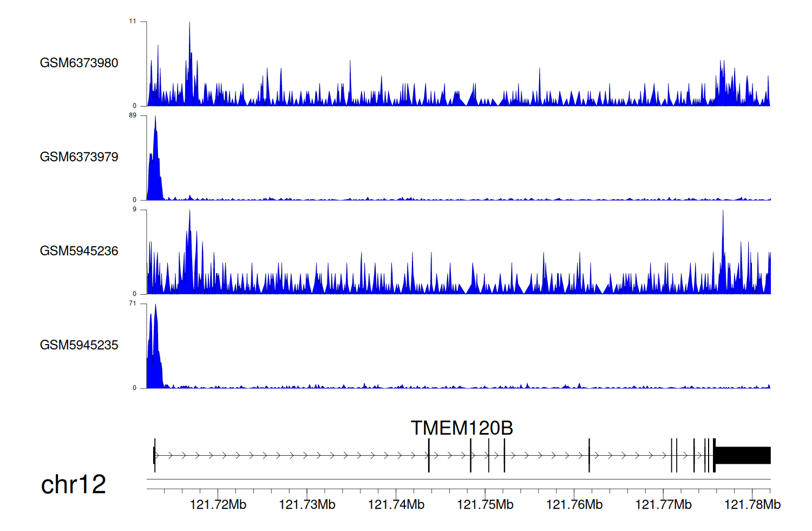The width and height of the screenshot is (812, 531).
Task: Click the GSM5945236 track label
Action: [x=79, y=251]
